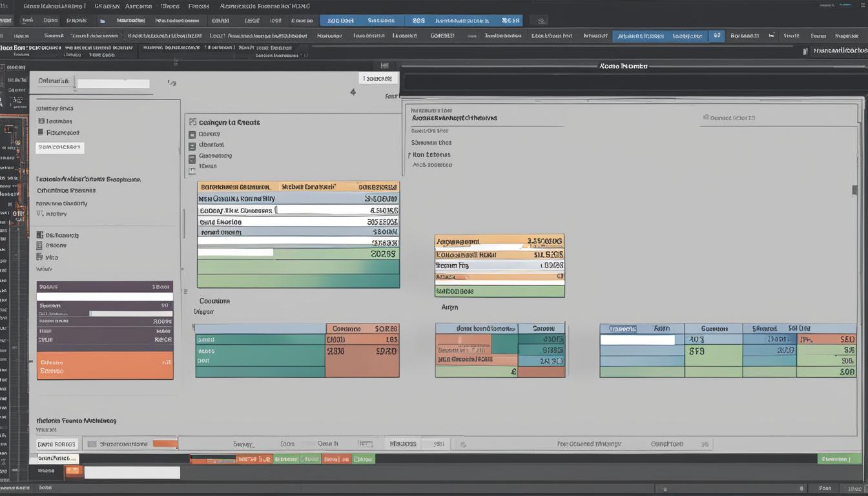Click the icon beside the Ceahgon ta Kreats heading
Image resolution: width=868 pixels, height=496 pixels.
192,121
